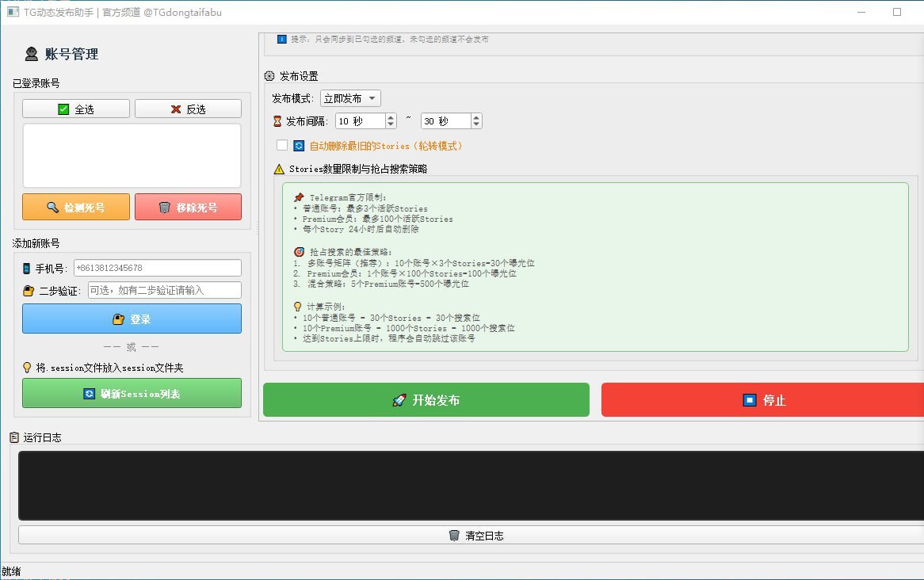Viewport: 924px width, 580px height.
Task: Clear logs with 清空日志 trash button
Action: 475,536
